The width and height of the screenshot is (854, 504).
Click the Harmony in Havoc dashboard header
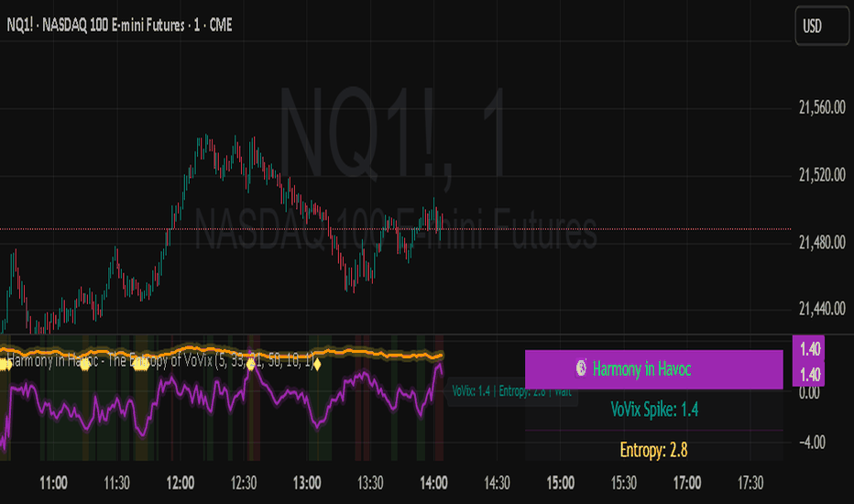point(653,369)
